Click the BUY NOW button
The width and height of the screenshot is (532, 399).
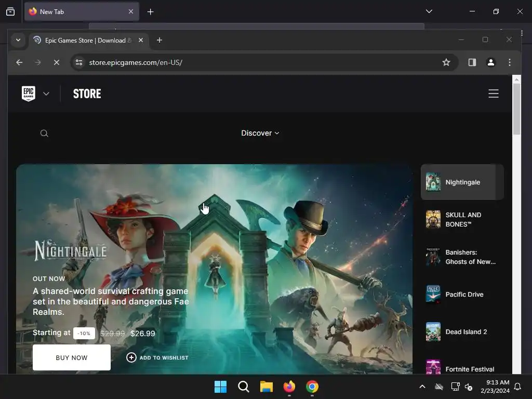(x=72, y=357)
